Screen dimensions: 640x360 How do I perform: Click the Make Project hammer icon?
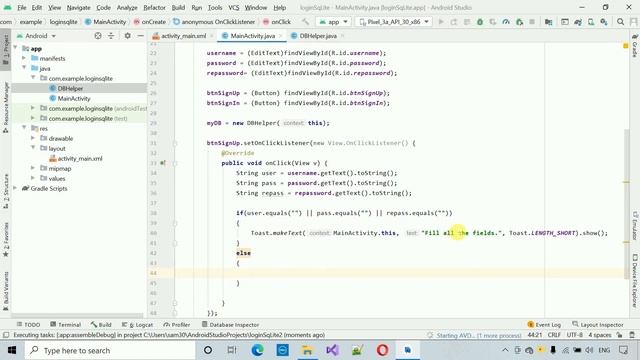pos(305,22)
